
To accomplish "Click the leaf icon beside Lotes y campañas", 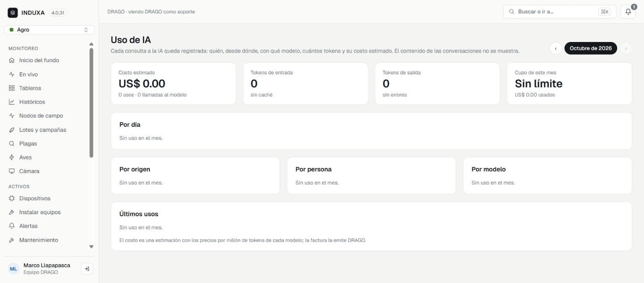I will pyautogui.click(x=12, y=130).
